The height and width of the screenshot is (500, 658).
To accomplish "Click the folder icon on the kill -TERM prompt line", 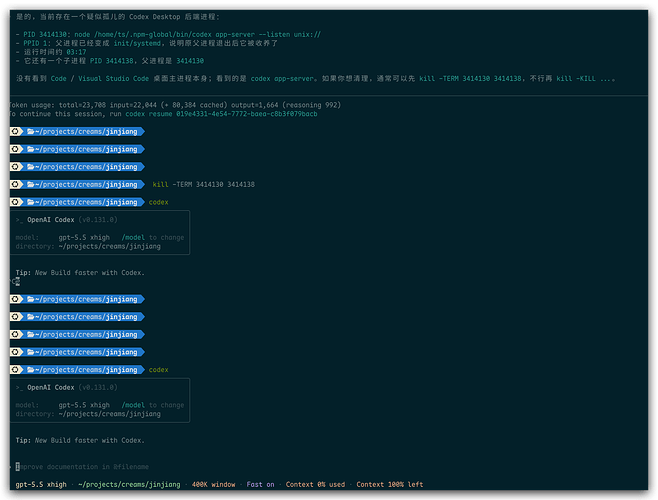I will point(31,184).
